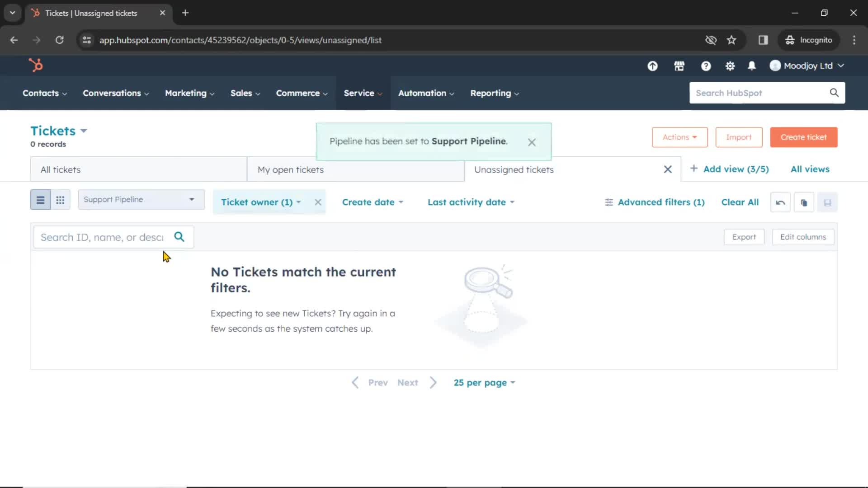
Task: Expand the Support Pipeline dropdown
Action: pos(140,199)
